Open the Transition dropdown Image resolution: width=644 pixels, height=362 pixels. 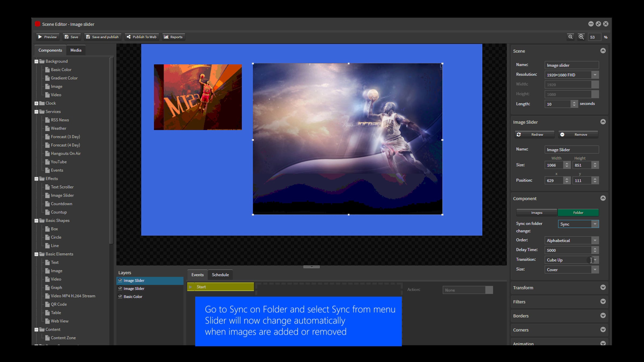click(595, 260)
